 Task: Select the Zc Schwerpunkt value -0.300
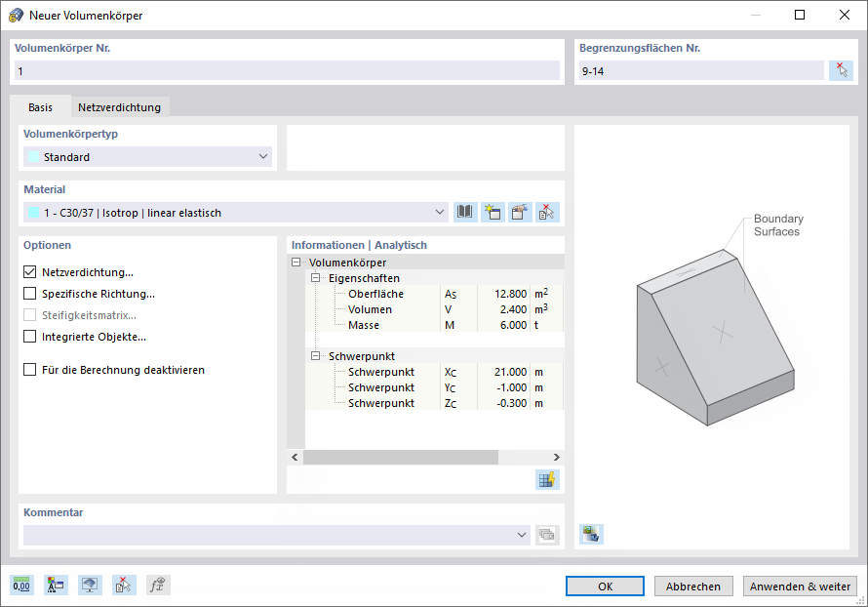click(x=511, y=403)
